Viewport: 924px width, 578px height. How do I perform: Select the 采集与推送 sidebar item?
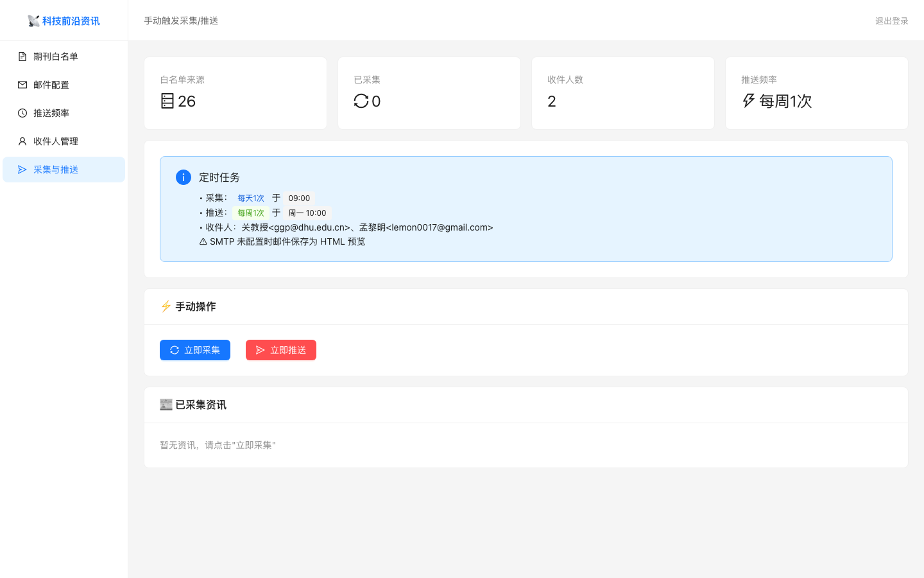coord(64,170)
